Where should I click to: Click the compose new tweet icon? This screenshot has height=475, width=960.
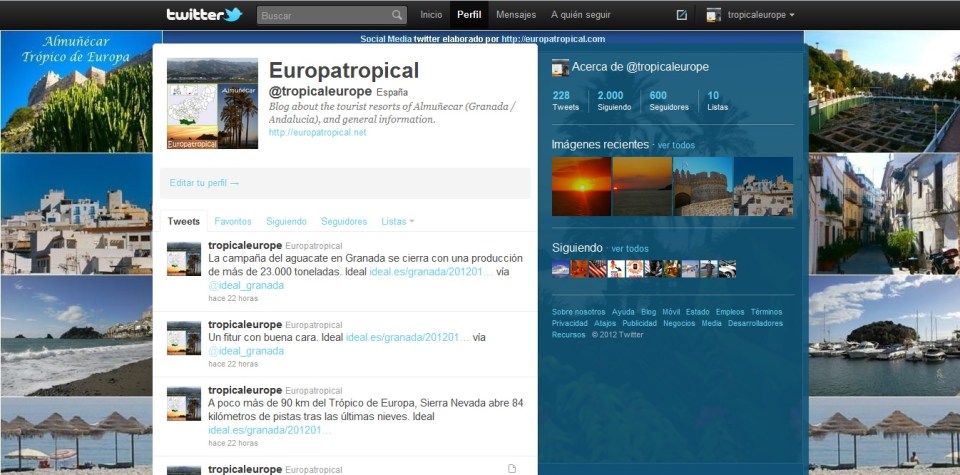[682, 15]
